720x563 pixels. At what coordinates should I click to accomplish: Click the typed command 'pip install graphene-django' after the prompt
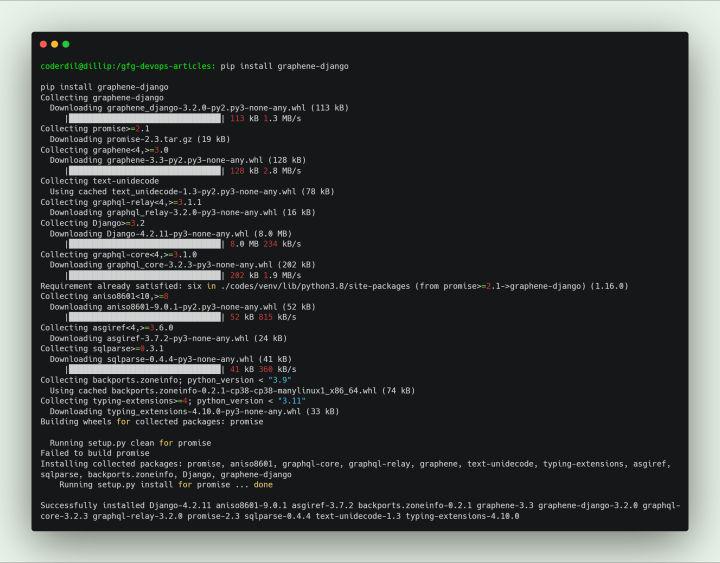(284, 66)
